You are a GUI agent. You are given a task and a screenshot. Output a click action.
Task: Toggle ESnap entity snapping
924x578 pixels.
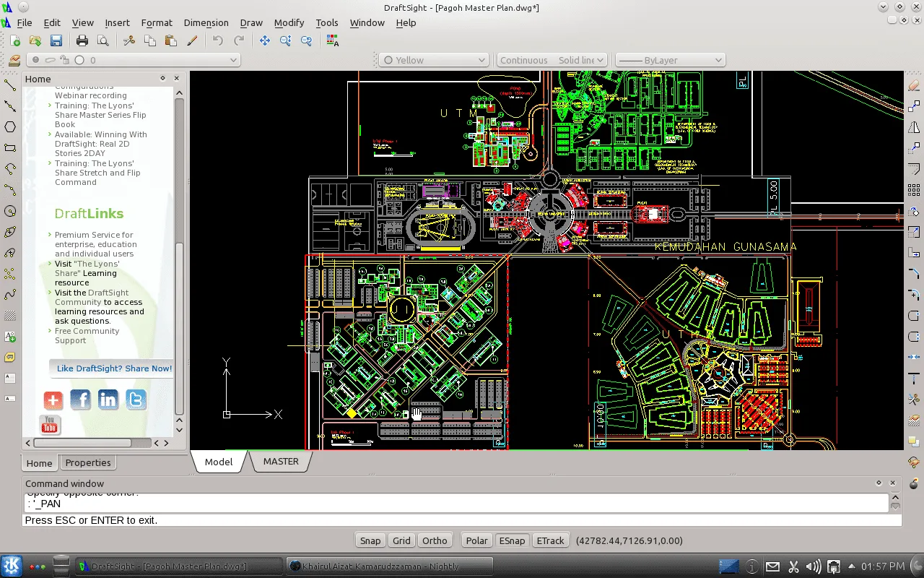[513, 540]
